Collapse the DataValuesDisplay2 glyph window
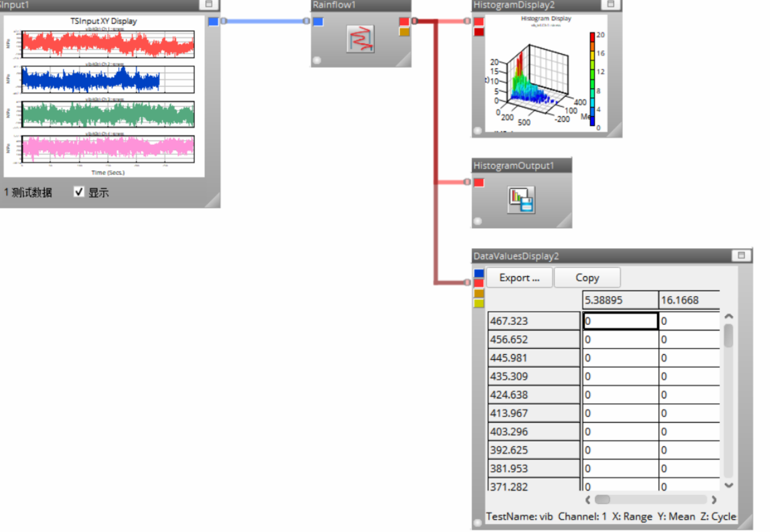This screenshot has width=770, height=532. [x=741, y=255]
